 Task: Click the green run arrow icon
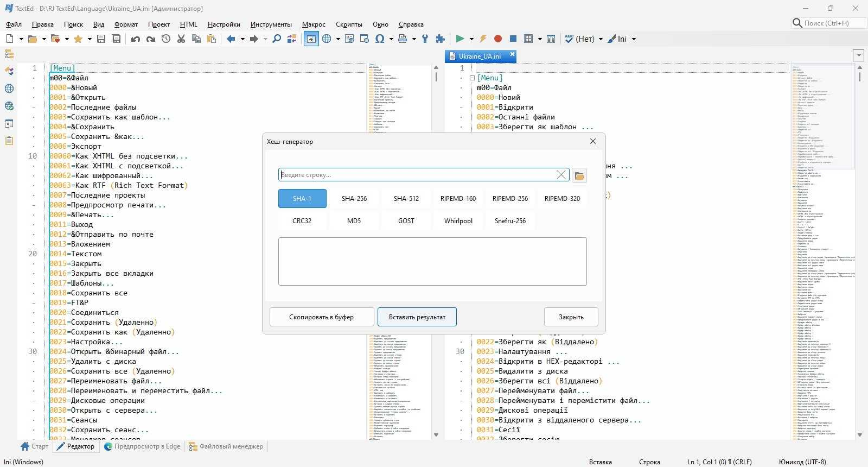point(460,39)
